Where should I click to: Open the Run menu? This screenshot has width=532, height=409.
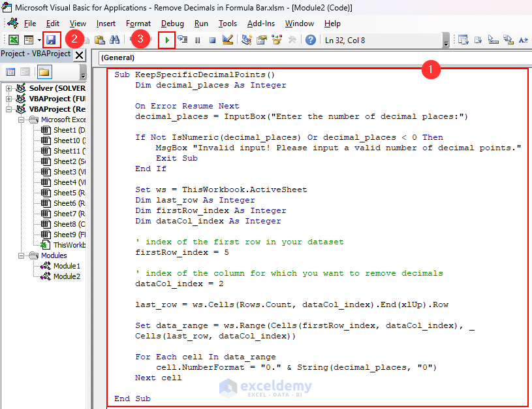point(201,24)
